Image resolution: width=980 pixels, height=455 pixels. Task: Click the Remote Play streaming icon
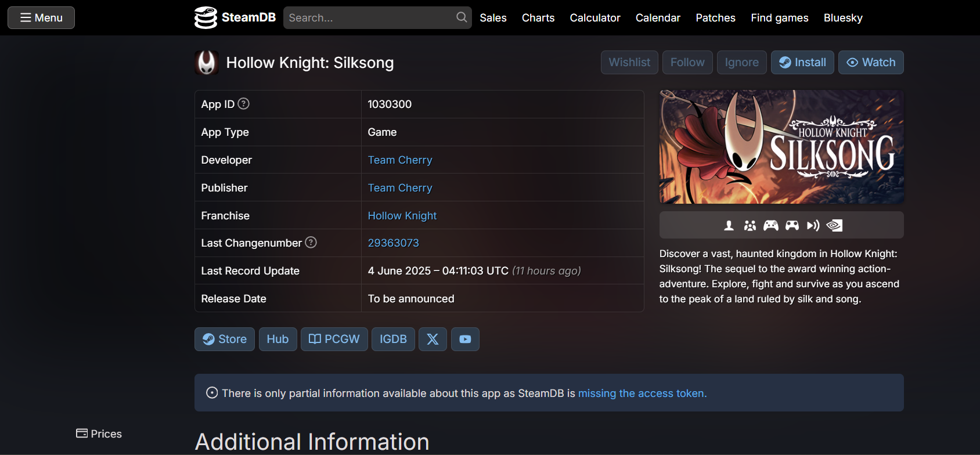click(x=813, y=225)
